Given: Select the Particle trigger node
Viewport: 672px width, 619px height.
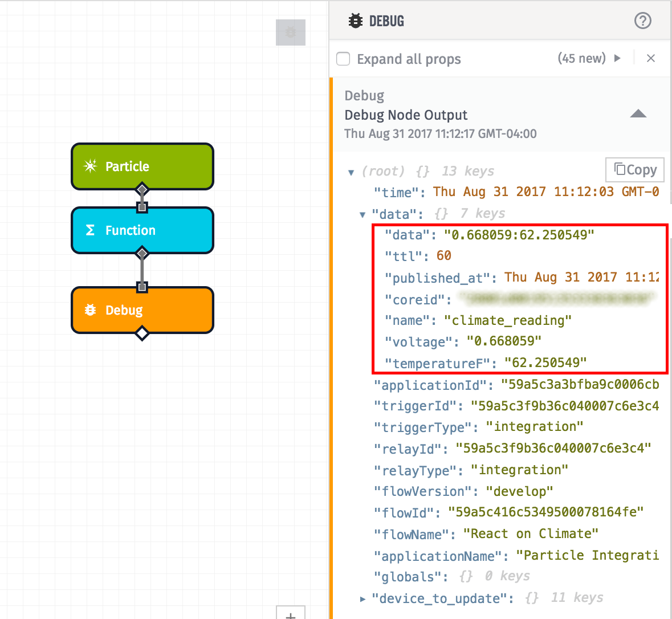Looking at the screenshot, I should click(x=142, y=166).
